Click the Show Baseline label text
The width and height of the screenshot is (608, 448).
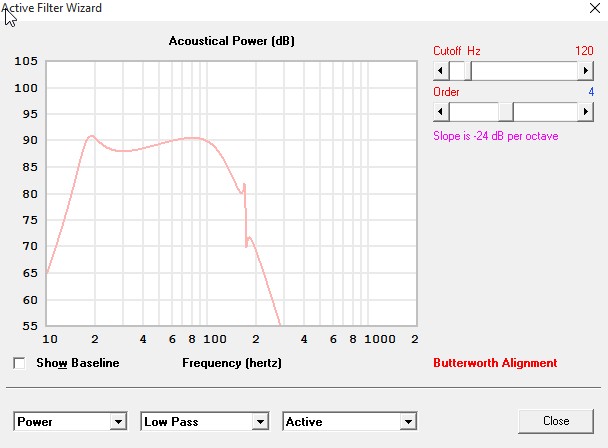point(78,363)
